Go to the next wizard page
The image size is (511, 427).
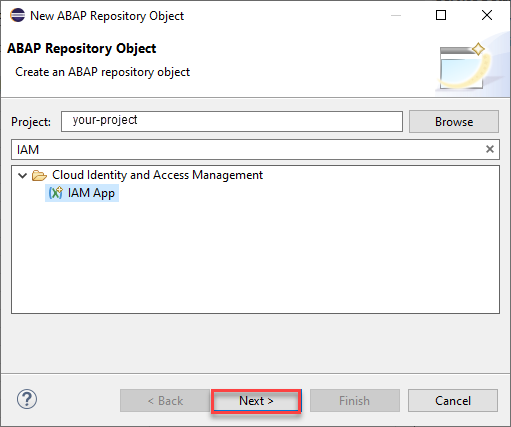point(256,401)
